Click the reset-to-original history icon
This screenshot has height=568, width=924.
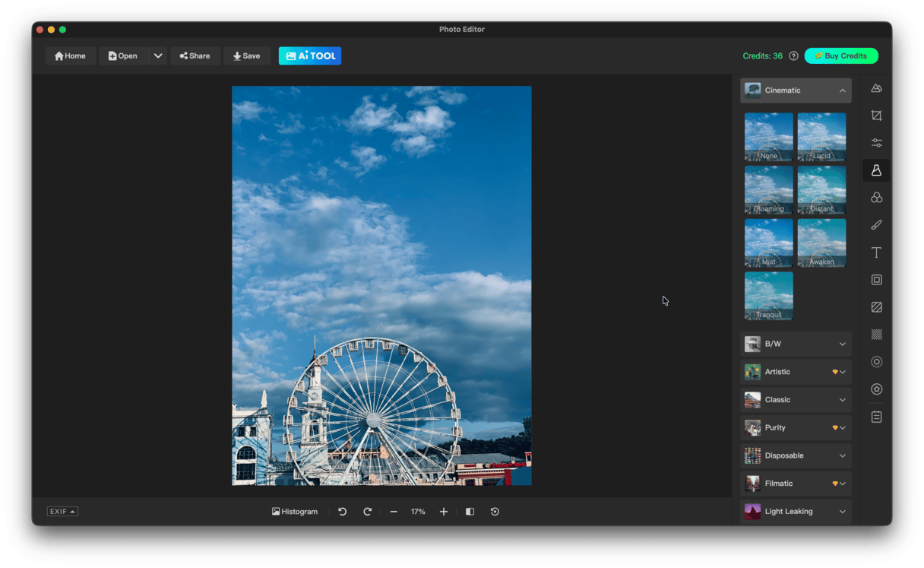(495, 512)
